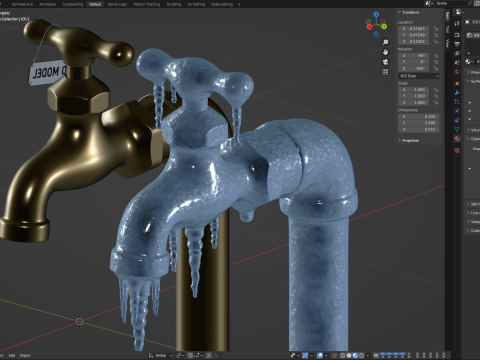
Task: Toggle show gizmo button
Action: pos(305,355)
